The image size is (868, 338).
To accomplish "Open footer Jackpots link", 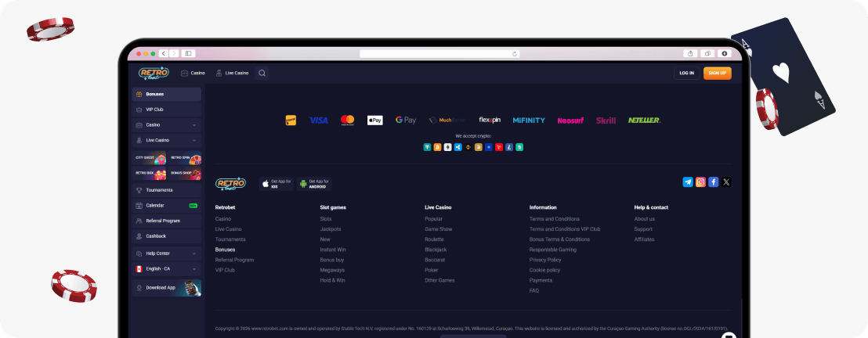I will click(331, 229).
